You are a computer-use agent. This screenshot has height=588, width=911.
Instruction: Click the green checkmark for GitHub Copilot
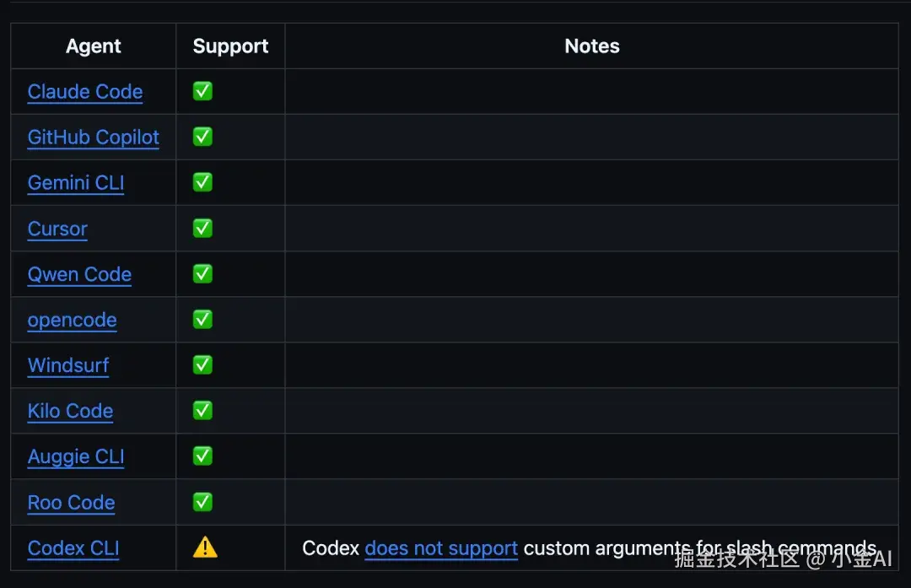[202, 137]
